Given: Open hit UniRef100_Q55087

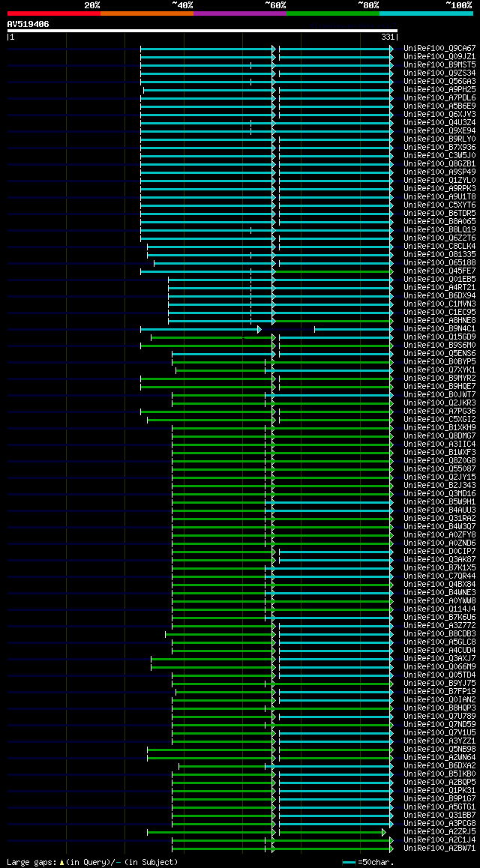Looking at the screenshot, I should point(439,469).
